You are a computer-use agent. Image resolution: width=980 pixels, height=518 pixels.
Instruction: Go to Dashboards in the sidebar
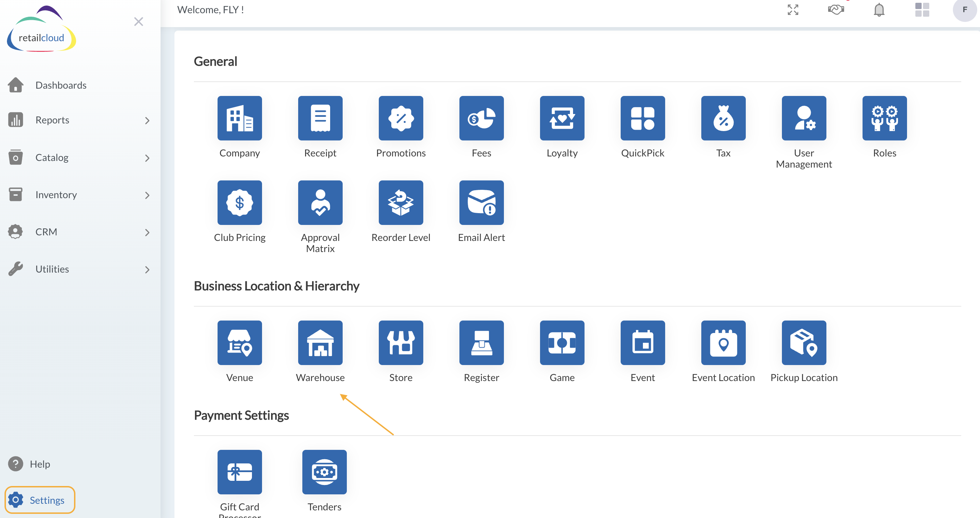[61, 85]
